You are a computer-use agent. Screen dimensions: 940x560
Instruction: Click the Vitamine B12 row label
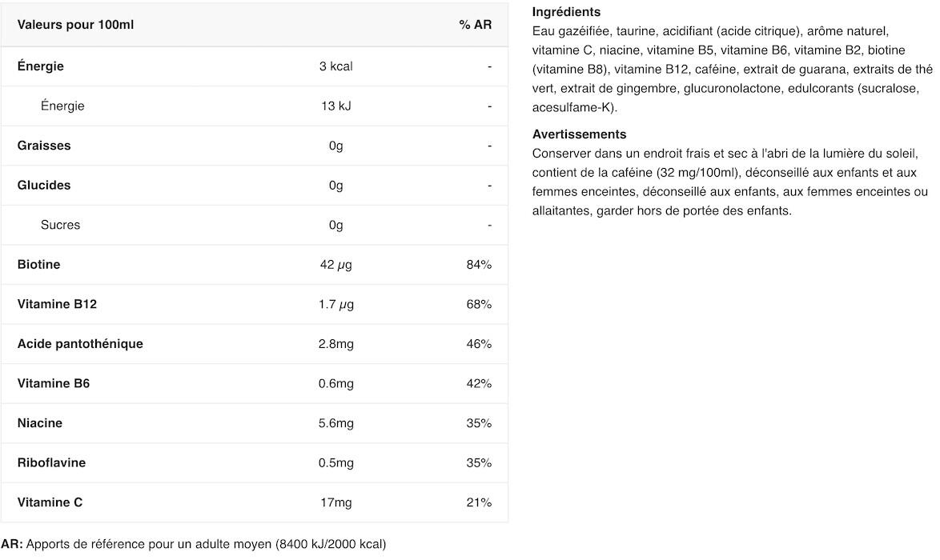pos(57,304)
